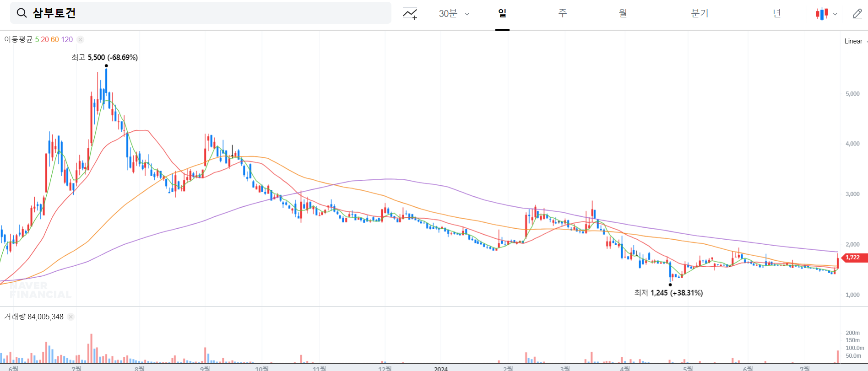Click the 최고 5,500 high marker label
Image resolution: width=868 pixels, height=371 pixels.
point(104,57)
